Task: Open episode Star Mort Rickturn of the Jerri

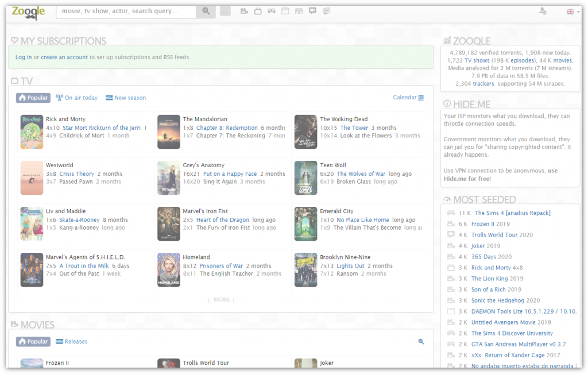Action: (102, 128)
